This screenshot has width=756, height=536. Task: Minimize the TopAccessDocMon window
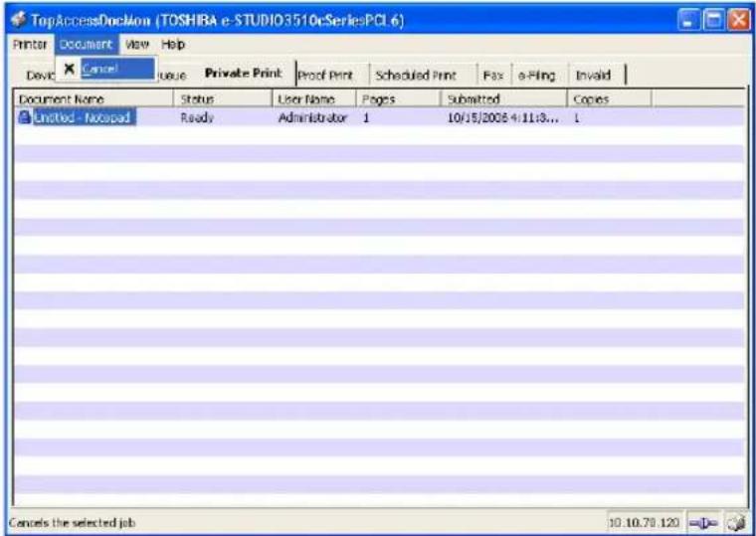pos(688,20)
